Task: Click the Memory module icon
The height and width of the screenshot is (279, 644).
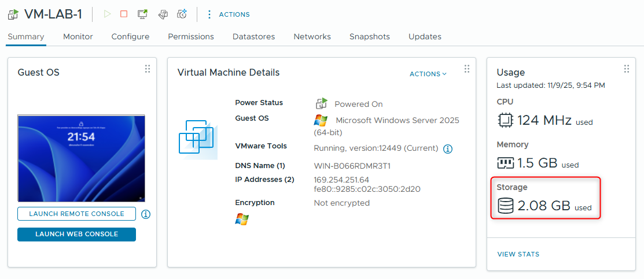Action: [x=505, y=163]
